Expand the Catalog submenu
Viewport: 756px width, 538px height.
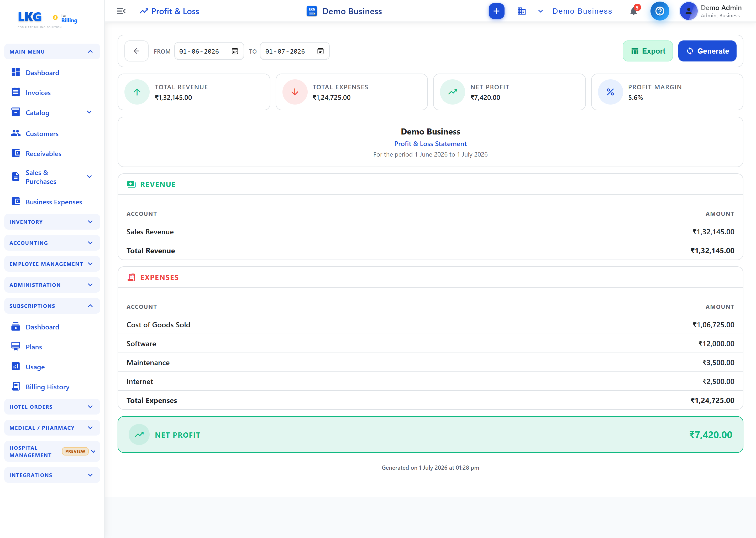pos(89,112)
